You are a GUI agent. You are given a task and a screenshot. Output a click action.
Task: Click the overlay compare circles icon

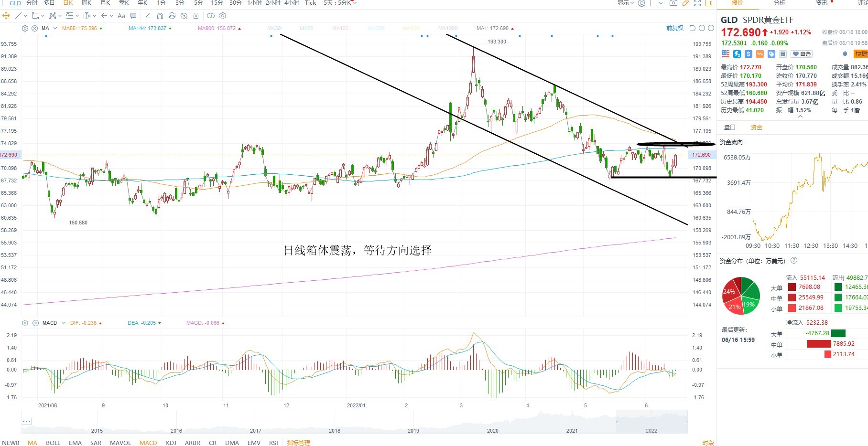pos(211,16)
